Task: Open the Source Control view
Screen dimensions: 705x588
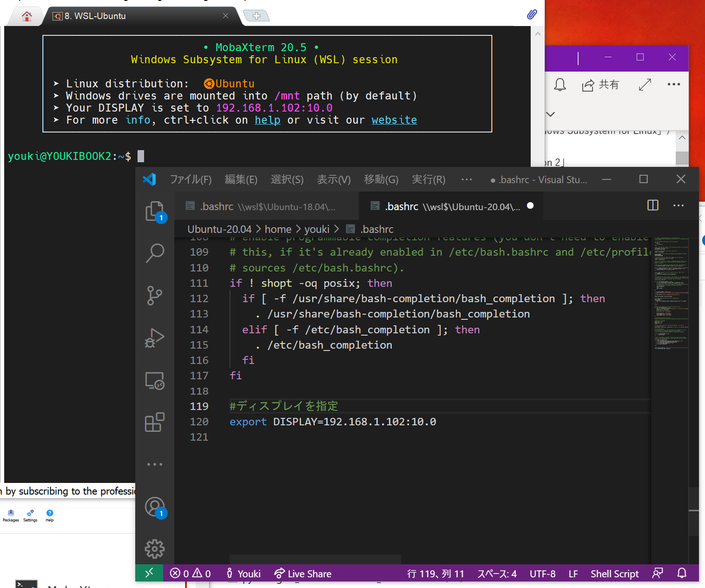Action: (x=155, y=296)
